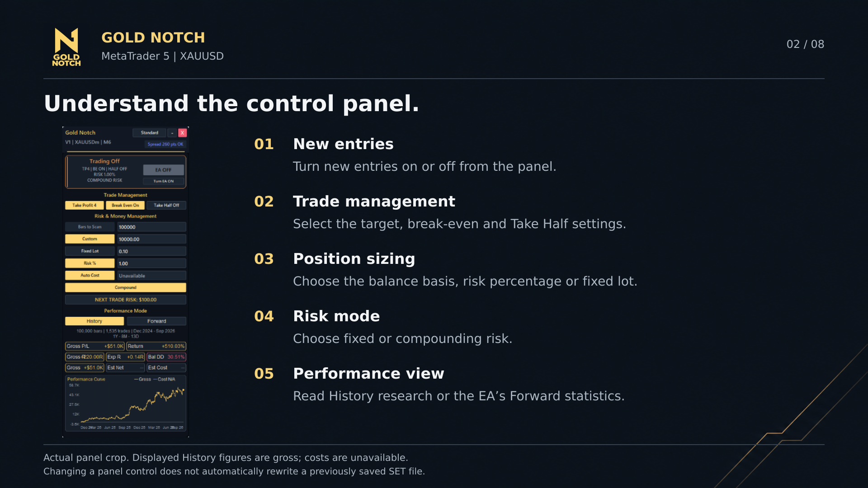This screenshot has width=868, height=488.
Task: Toggle the EA OFF status button
Action: click(x=164, y=170)
